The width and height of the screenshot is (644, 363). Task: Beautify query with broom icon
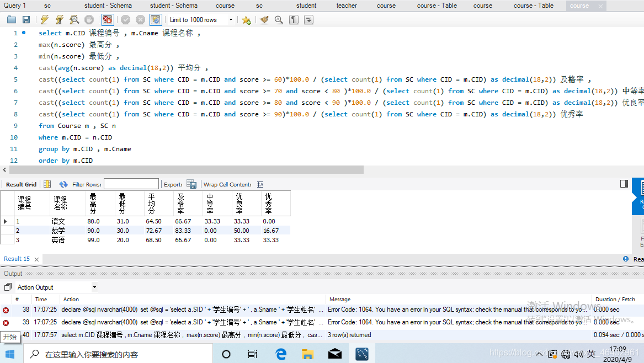pyautogui.click(x=264, y=20)
